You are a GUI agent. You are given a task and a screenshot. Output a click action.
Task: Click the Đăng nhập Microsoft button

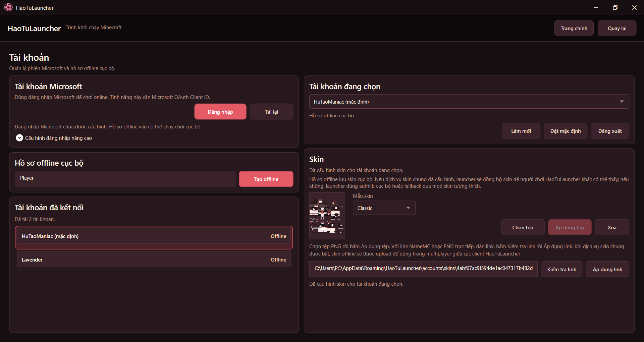(220, 112)
